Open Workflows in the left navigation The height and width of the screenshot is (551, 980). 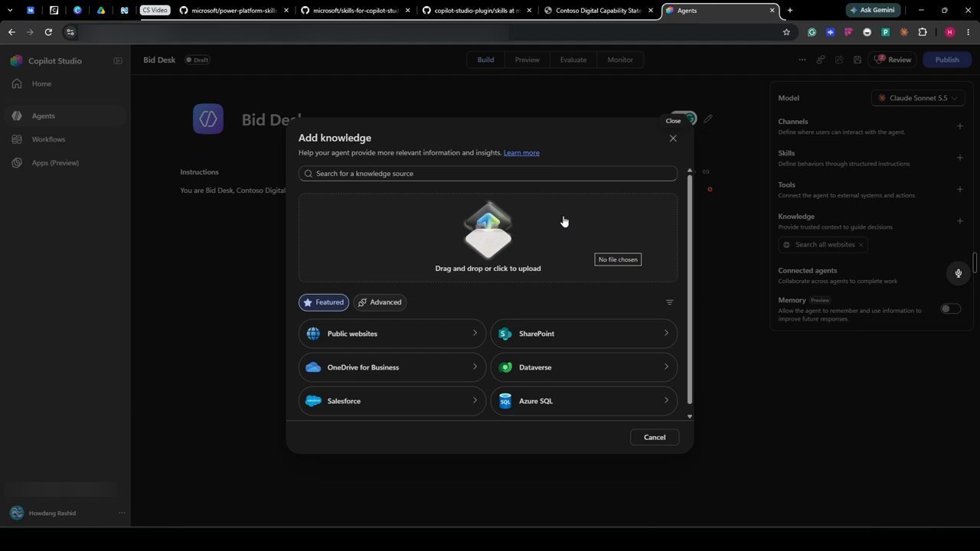point(48,139)
